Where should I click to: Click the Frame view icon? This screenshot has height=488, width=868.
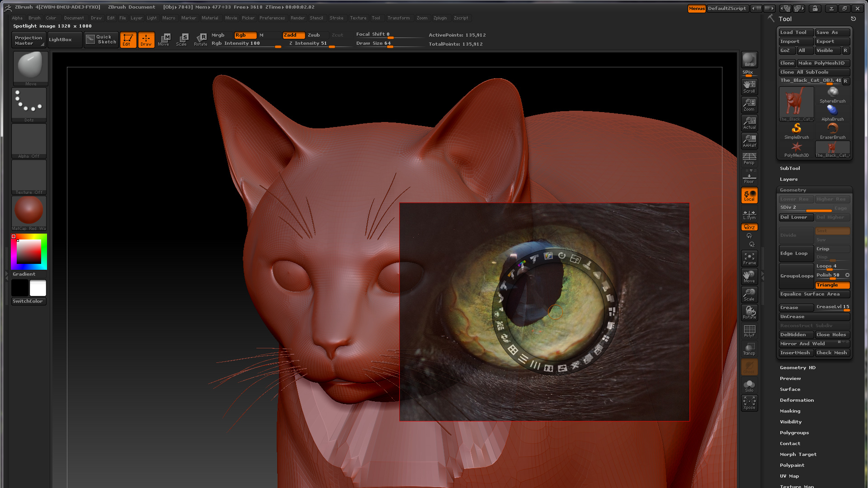pyautogui.click(x=749, y=258)
